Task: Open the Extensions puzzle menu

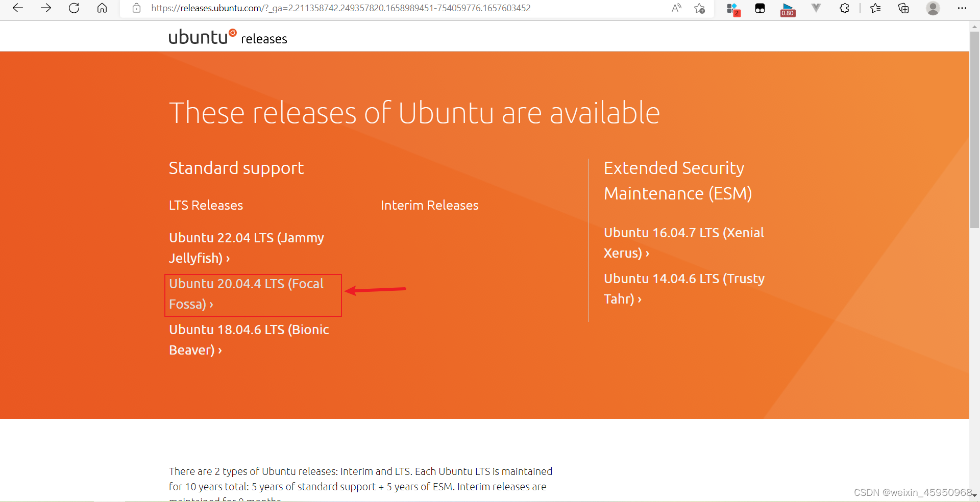Action: pyautogui.click(x=844, y=8)
